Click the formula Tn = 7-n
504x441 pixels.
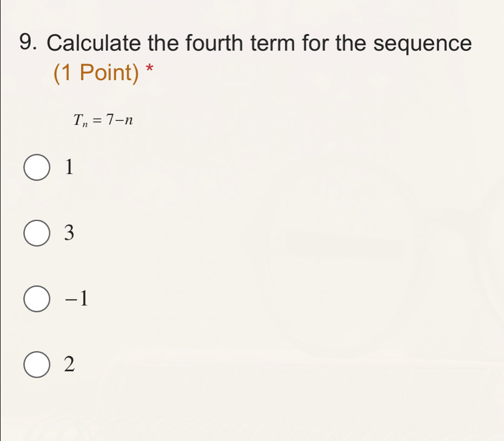[x=102, y=120]
